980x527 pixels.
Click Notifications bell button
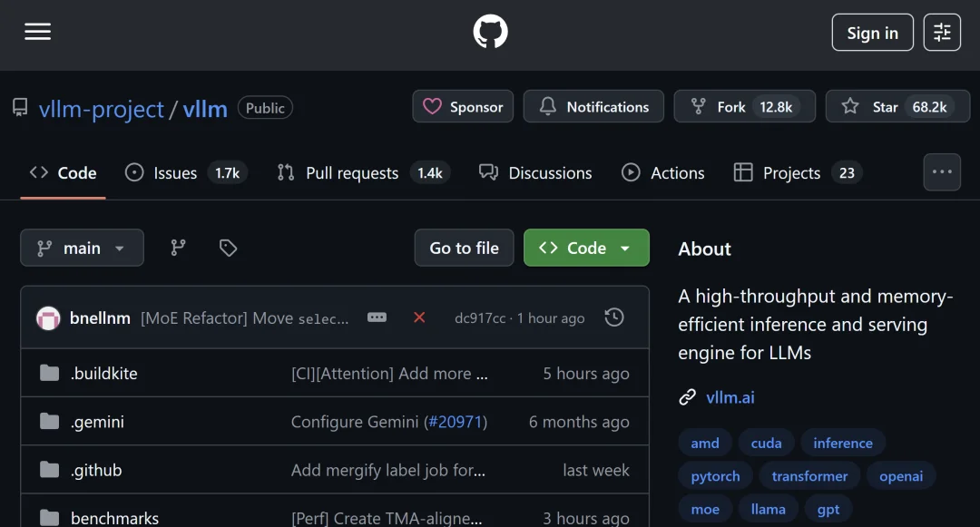point(594,107)
